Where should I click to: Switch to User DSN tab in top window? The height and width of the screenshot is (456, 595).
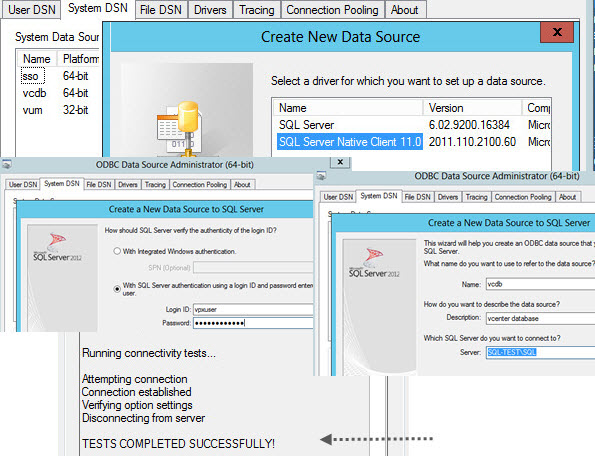pos(31,9)
